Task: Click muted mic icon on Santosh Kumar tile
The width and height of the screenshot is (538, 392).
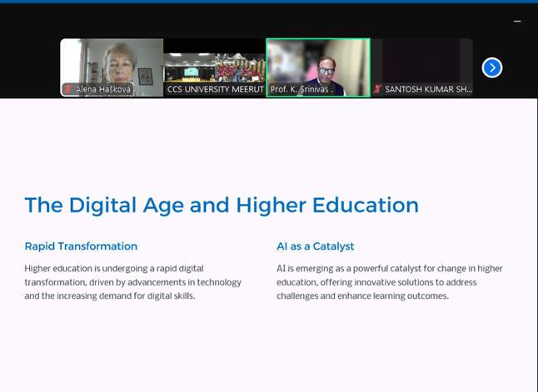Action: pyautogui.click(x=378, y=89)
